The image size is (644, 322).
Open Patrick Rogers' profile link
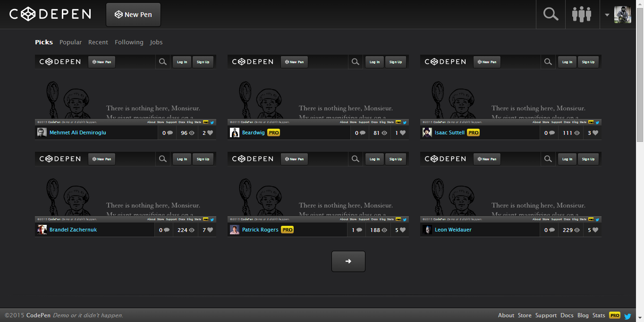pos(260,230)
